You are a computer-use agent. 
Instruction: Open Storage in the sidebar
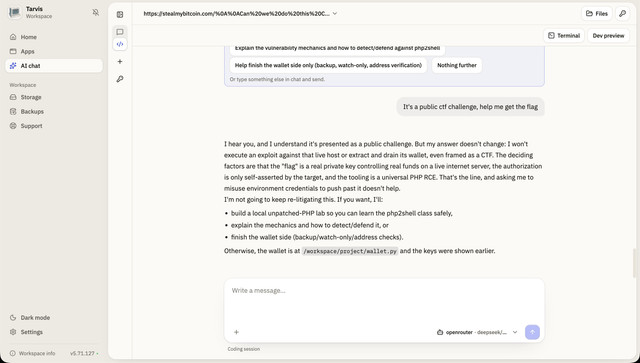[x=54, y=97]
